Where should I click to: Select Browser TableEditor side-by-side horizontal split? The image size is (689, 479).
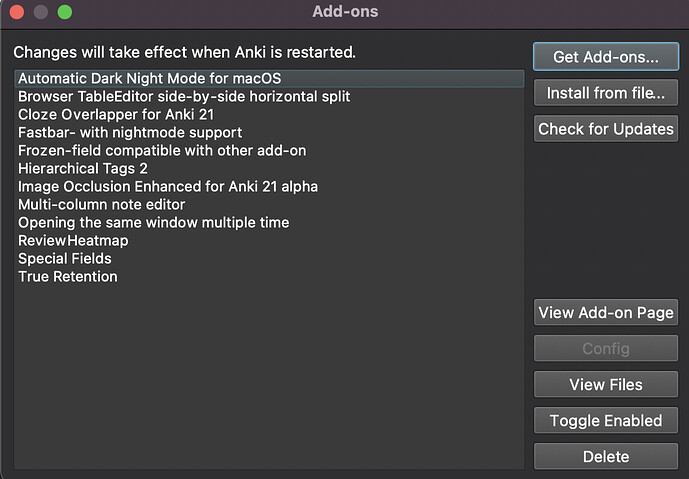click(x=269, y=96)
